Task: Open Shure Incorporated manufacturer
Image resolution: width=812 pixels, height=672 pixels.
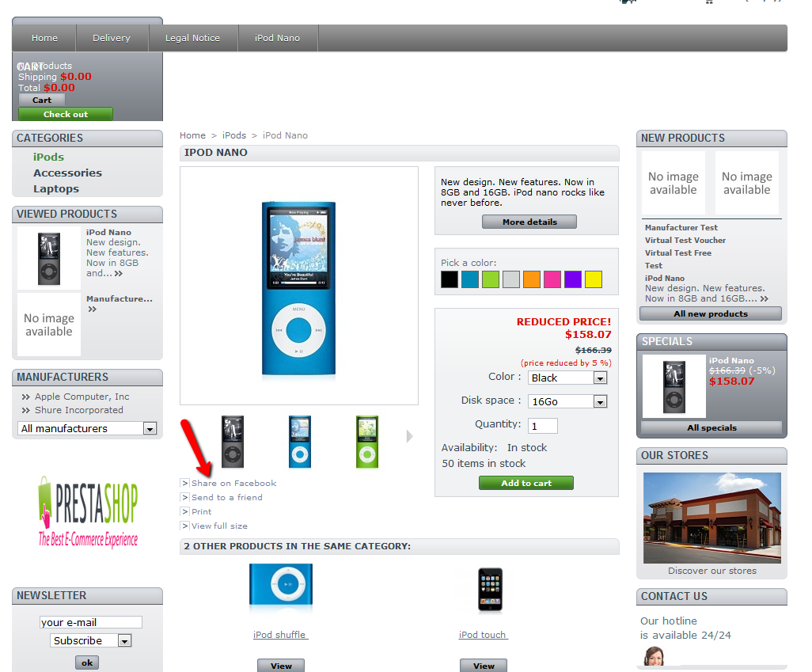Action: pos(78,410)
